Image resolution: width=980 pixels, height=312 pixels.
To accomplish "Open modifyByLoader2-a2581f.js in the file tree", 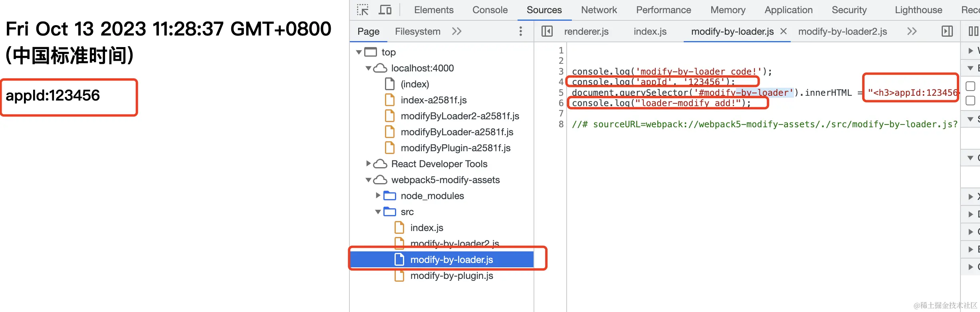I will (460, 116).
